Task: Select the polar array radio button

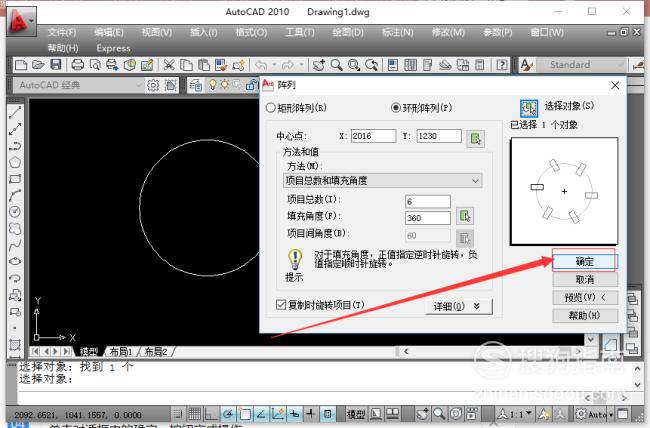Action: pyautogui.click(x=395, y=108)
